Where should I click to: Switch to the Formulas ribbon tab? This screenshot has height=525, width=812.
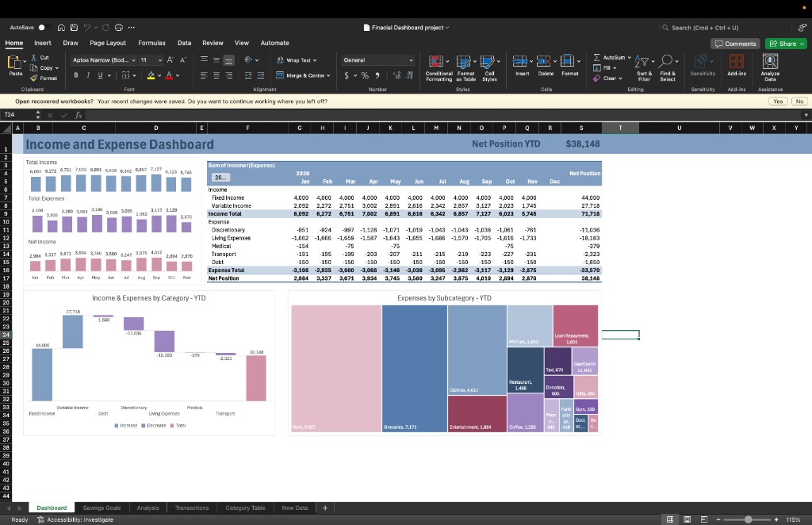151,43
